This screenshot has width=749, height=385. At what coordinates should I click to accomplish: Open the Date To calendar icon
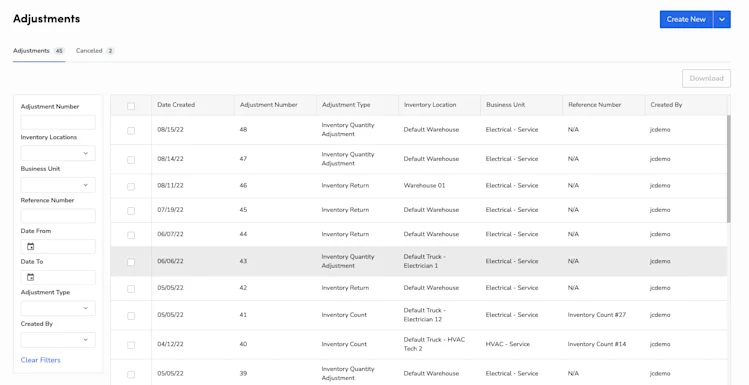31,277
